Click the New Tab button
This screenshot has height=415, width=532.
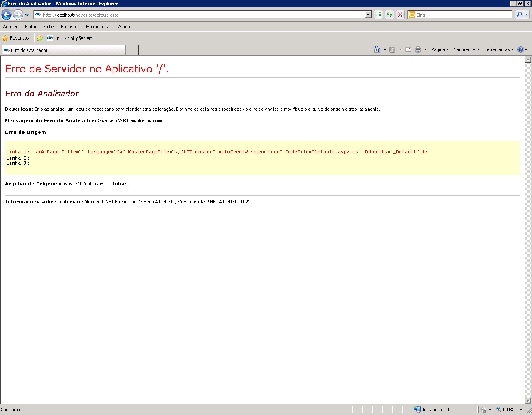[132, 50]
